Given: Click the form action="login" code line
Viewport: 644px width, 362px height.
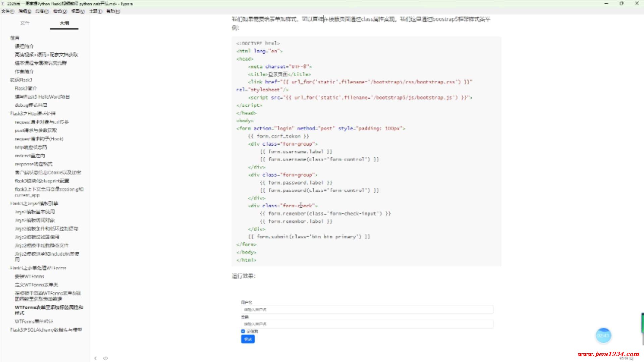Looking at the screenshot, I should pyautogui.click(x=321, y=128).
